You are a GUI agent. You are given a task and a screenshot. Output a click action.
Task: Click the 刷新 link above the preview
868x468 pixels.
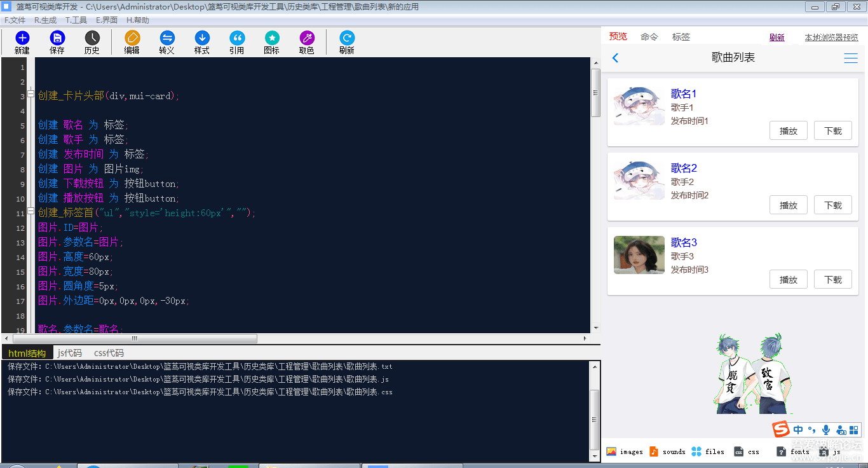click(x=776, y=38)
